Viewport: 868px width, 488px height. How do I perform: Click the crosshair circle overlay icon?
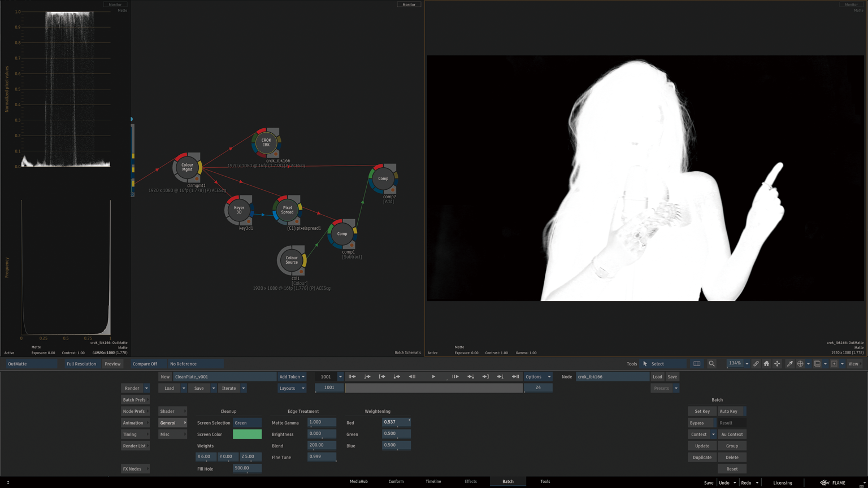pos(800,364)
